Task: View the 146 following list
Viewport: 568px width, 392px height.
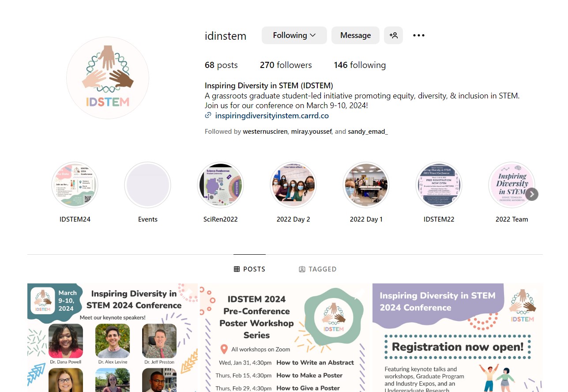Action: [x=360, y=65]
